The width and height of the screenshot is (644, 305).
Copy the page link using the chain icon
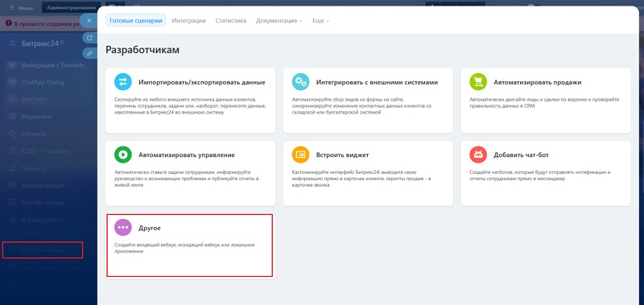click(89, 53)
